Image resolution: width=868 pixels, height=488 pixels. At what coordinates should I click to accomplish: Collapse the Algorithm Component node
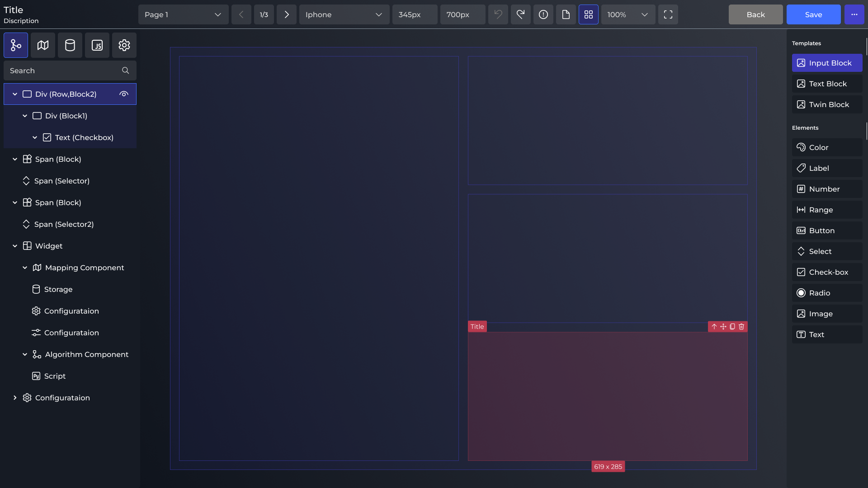25,354
